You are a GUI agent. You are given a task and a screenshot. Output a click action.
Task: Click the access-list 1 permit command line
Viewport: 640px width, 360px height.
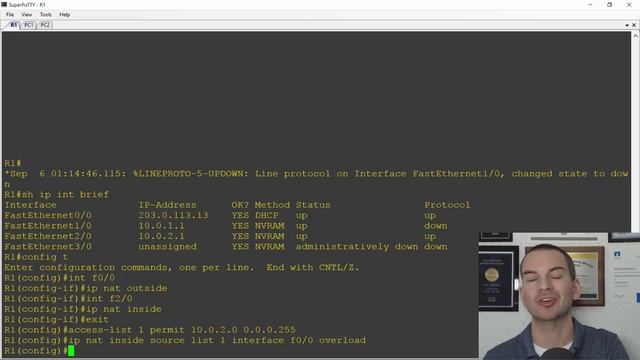tap(150, 330)
